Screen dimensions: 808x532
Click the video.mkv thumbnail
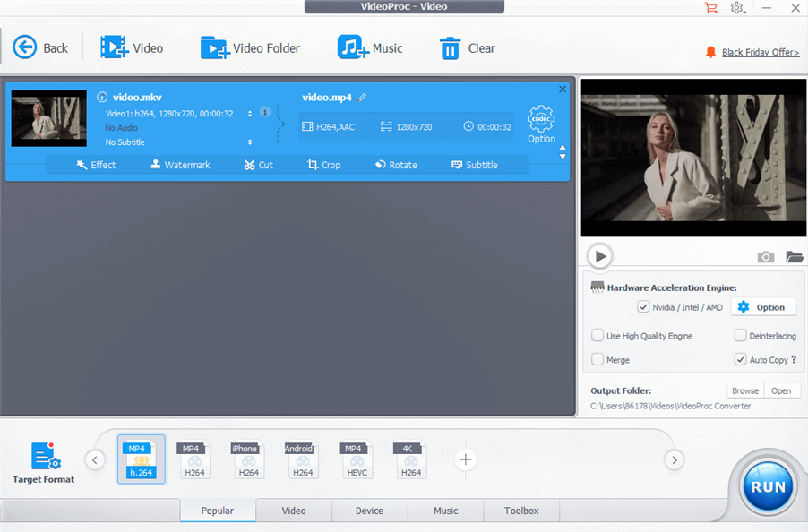click(49, 118)
